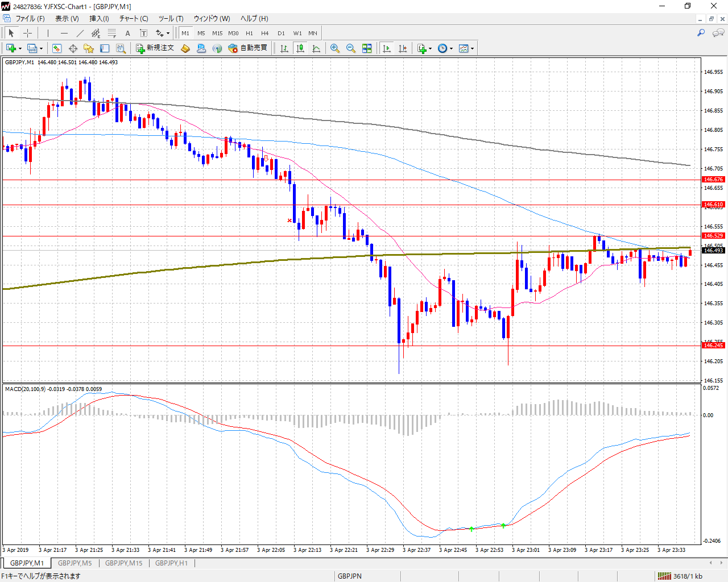The height and width of the screenshot is (582, 728).
Task: Pick the trendline drawing tool
Action: (80, 33)
